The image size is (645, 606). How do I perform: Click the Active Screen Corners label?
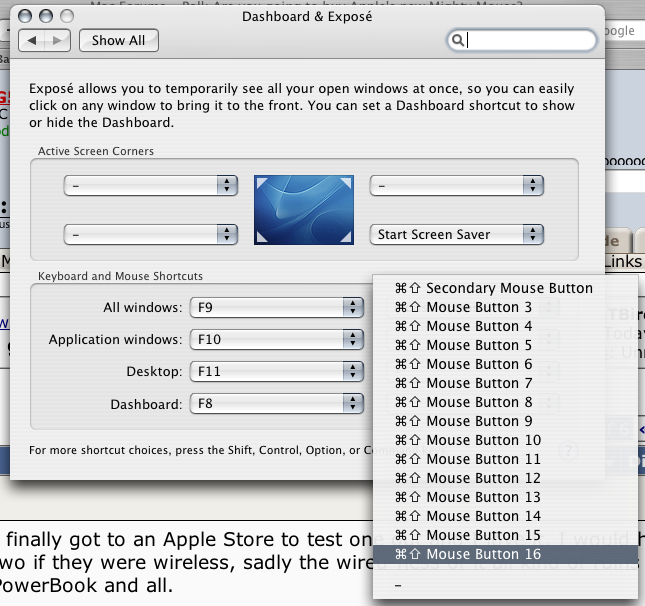tap(96, 151)
